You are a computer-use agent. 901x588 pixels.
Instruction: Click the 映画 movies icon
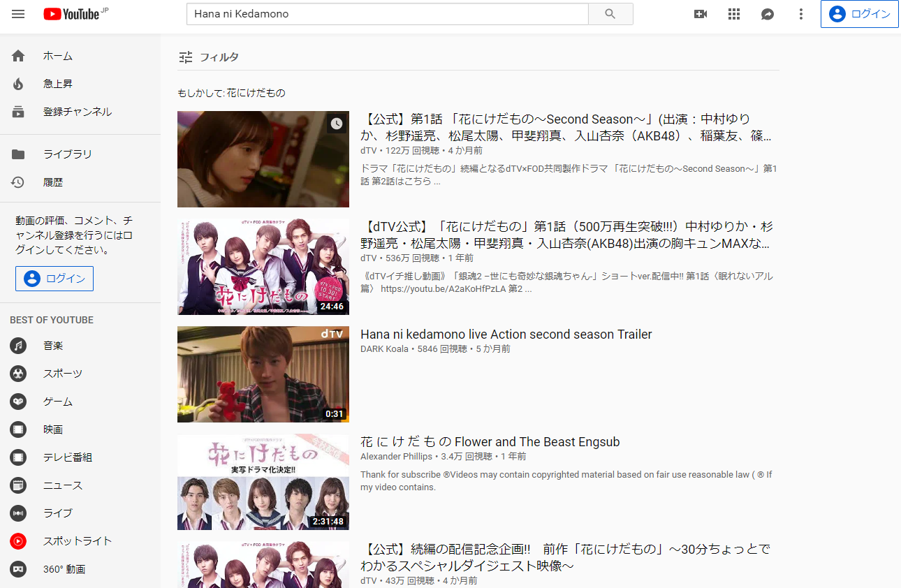click(18, 429)
